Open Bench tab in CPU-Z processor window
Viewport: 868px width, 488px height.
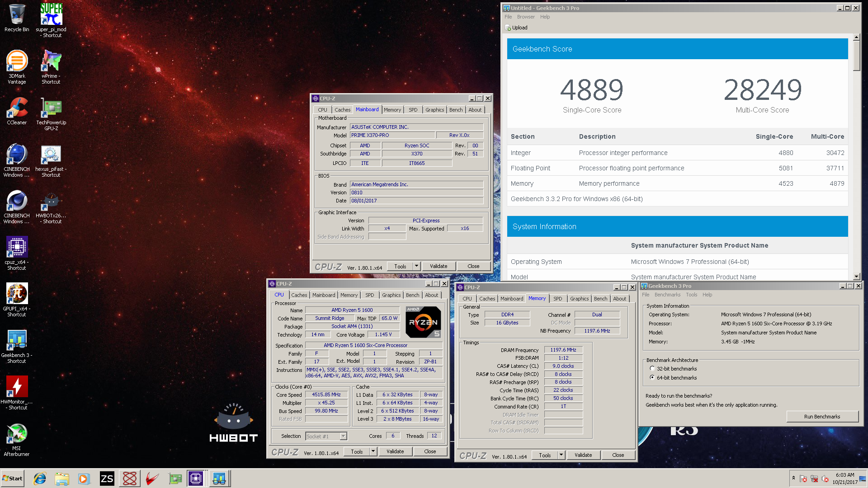click(412, 295)
